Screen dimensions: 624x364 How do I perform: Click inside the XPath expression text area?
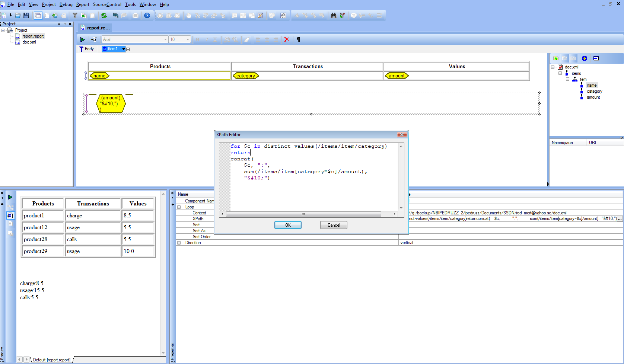tap(315, 177)
